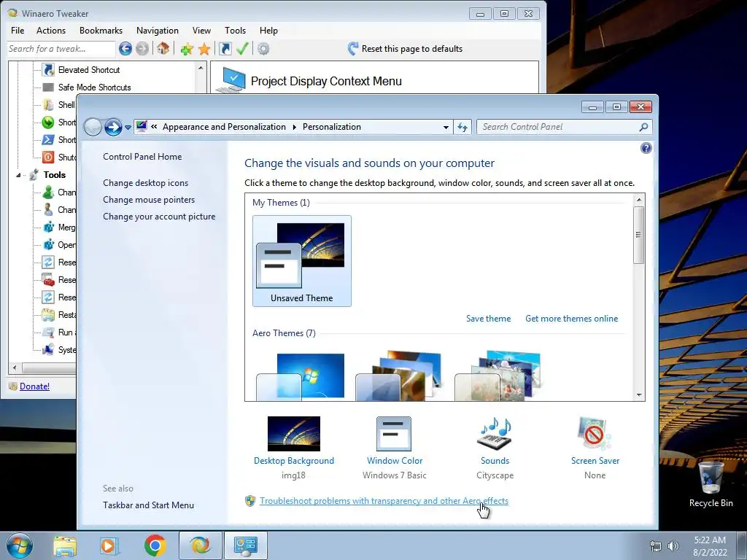Image resolution: width=747 pixels, height=560 pixels.
Task: Click the search magnifier icon in Control Panel
Action: (643, 127)
